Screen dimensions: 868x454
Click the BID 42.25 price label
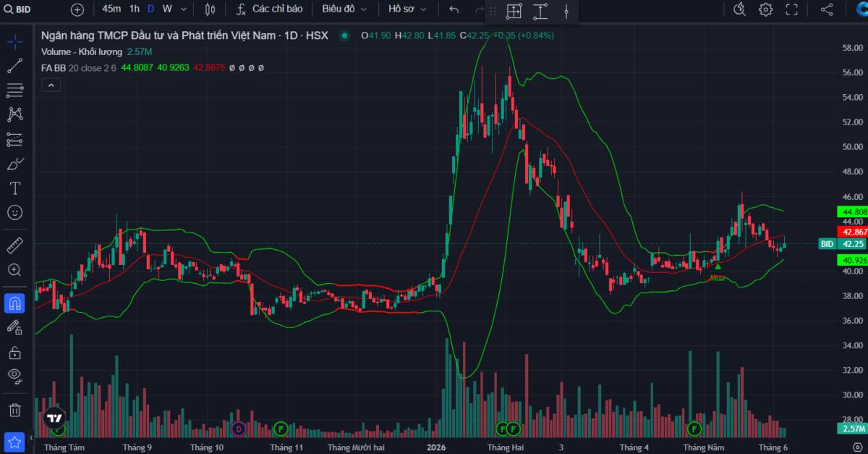[x=843, y=244]
